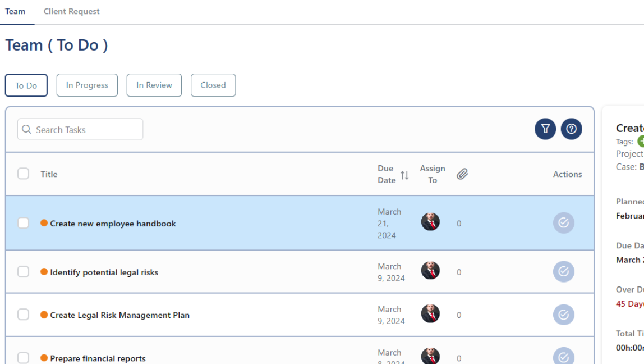Click the paperclip attachments column header icon

tap(462, 174)
